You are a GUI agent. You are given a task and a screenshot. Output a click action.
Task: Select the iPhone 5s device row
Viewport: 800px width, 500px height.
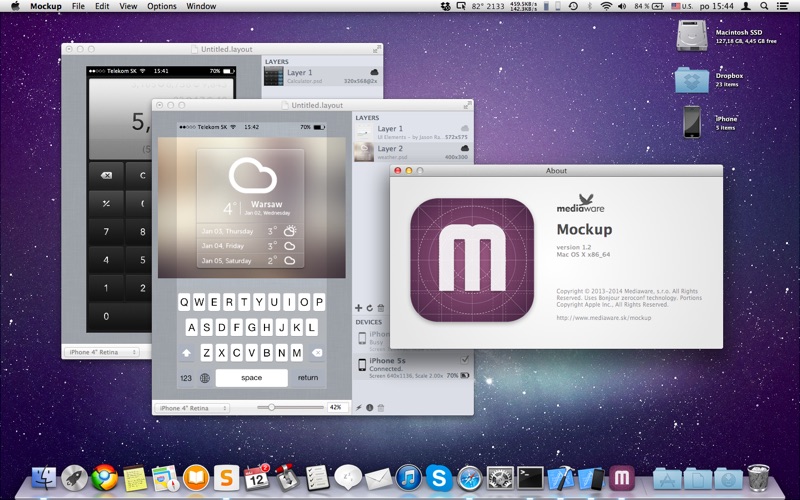pyautogui.click(x=413, y=367)
